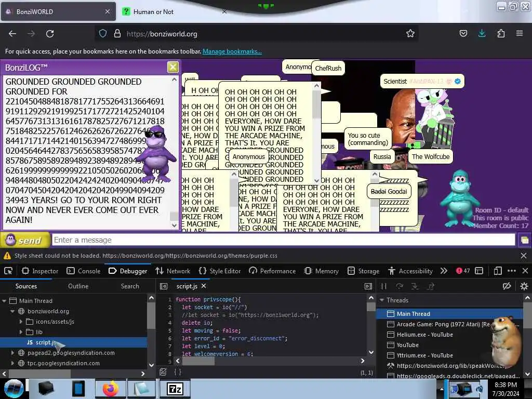Switch to the Console tab
This screenshot has width=532, height=399.
point(84,271)
